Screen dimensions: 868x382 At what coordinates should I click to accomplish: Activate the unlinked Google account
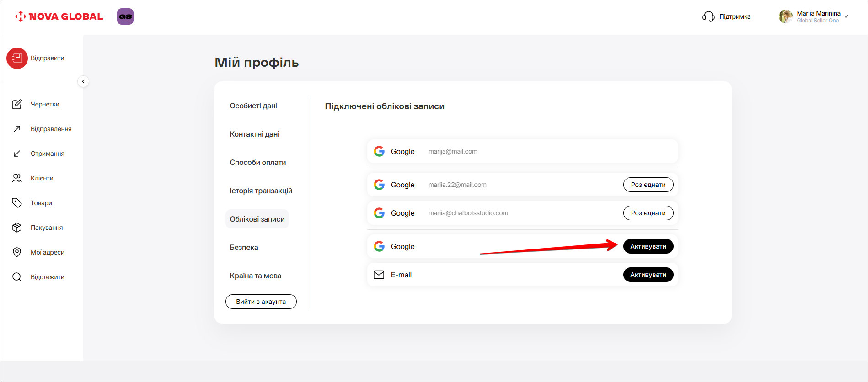point(648,246)
